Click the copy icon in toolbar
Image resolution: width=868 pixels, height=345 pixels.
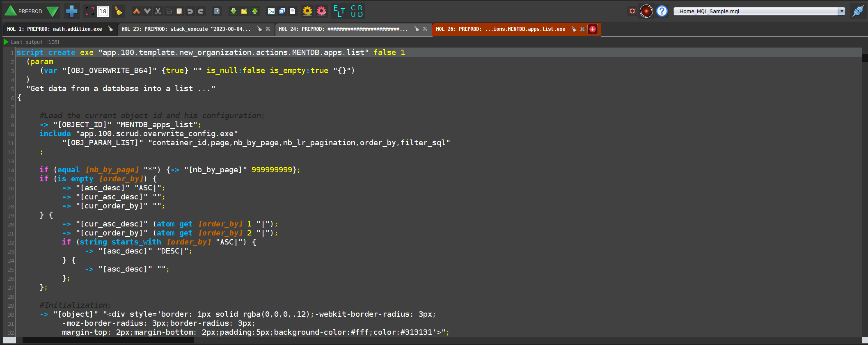pyautogui.click(x=169, y=11)
